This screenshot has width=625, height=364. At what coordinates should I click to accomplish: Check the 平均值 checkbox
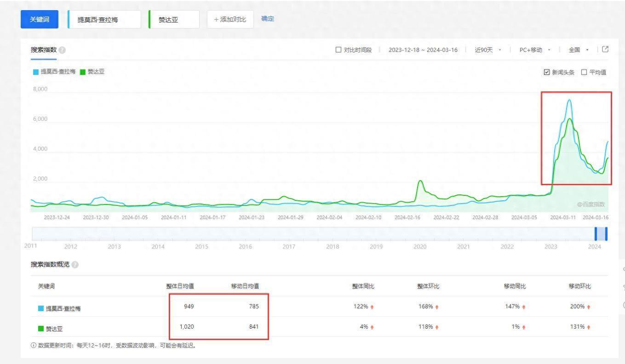[584, 72]
